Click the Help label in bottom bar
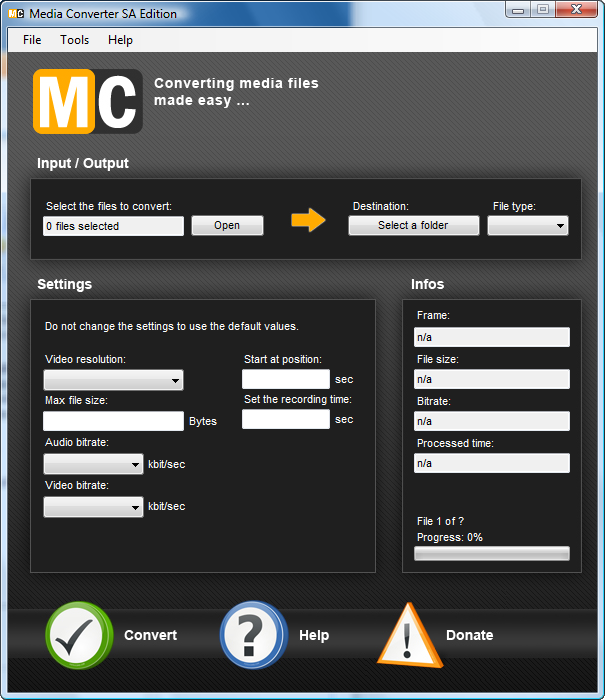 (314, 635)
